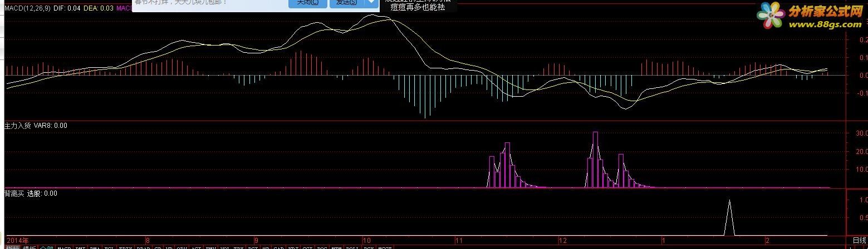Select the 主力入货 indicator title
This screenshot has width=868, height=249.
(18, 126)
